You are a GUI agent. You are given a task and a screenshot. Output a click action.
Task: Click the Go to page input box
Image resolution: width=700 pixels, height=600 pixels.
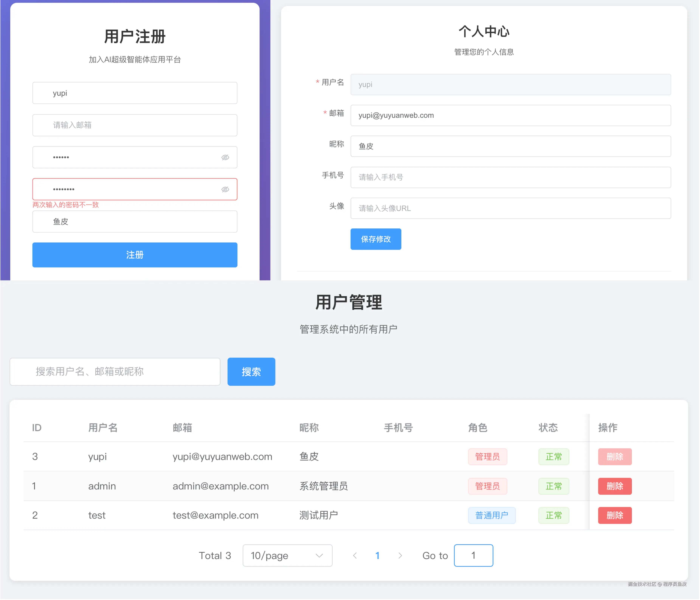point(473,555)
